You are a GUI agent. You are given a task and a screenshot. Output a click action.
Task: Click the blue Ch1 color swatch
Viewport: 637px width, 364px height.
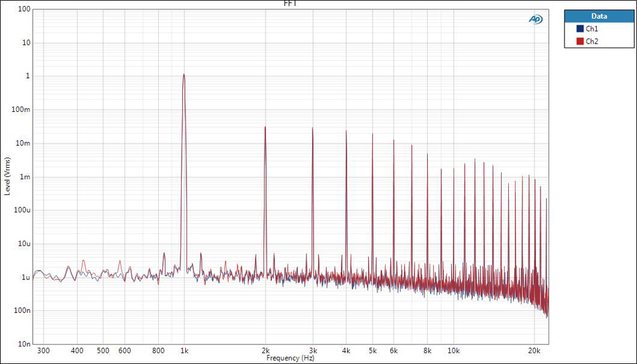(580, 29)
